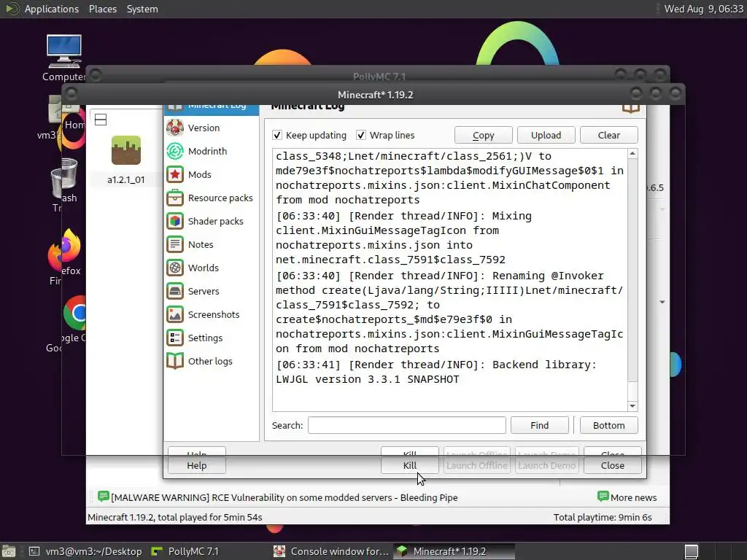
Task: Open the Notes page icon
Action: 175,244
